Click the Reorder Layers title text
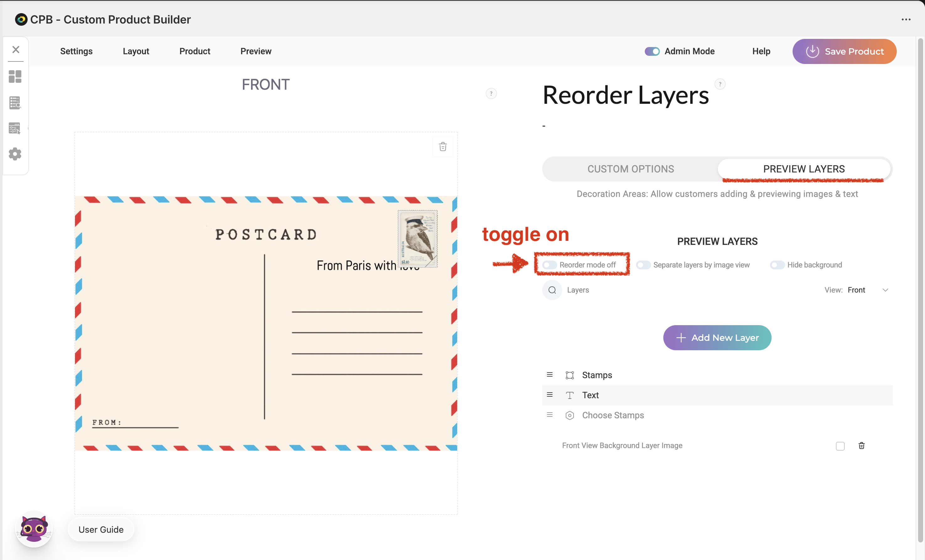Screen dimensions: 925x560 (626, 95)
